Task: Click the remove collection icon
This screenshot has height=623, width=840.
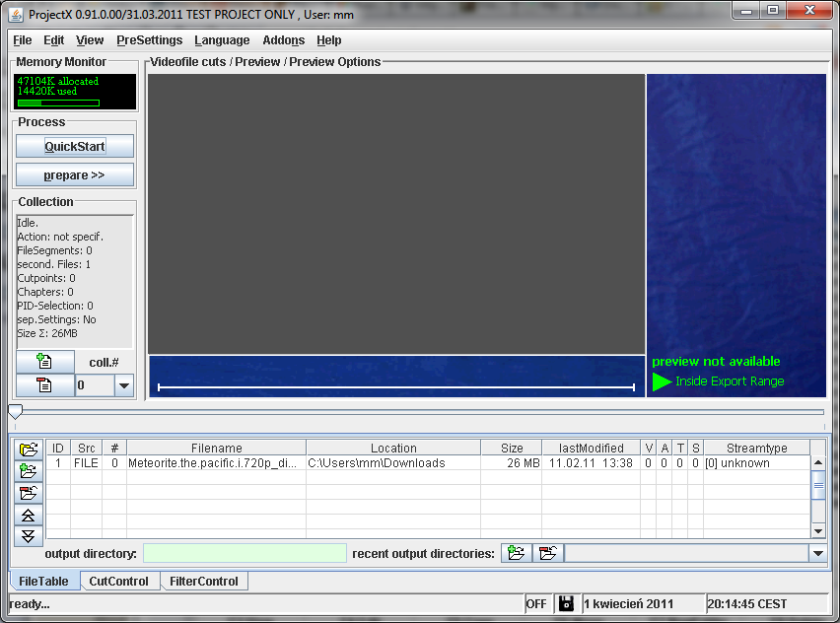Action: click(45, 384)
